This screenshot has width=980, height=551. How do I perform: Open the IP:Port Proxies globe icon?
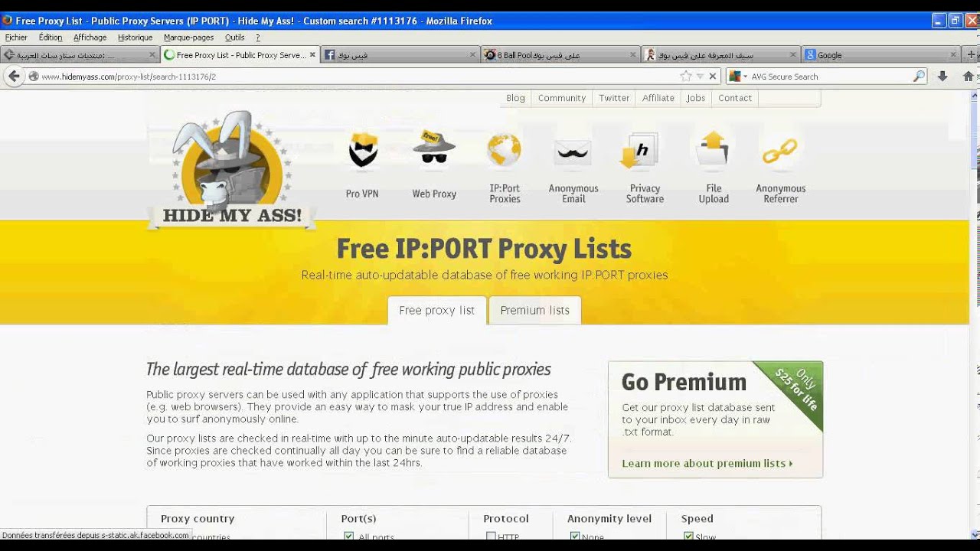pyautogui.click(x=505, y=150)
